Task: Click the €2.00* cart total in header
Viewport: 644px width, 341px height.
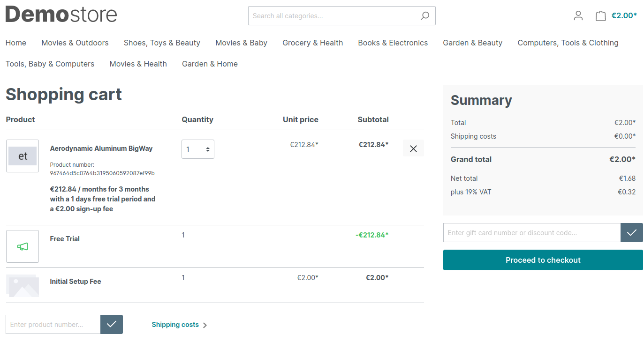Action: pyautogui.click(x=624, y=15)
